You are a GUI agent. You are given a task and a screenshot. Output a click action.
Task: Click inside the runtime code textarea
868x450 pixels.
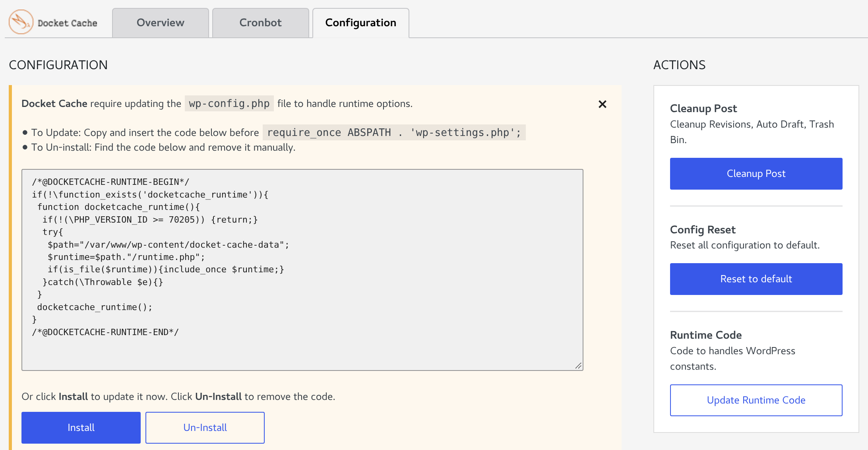point(302,270)
